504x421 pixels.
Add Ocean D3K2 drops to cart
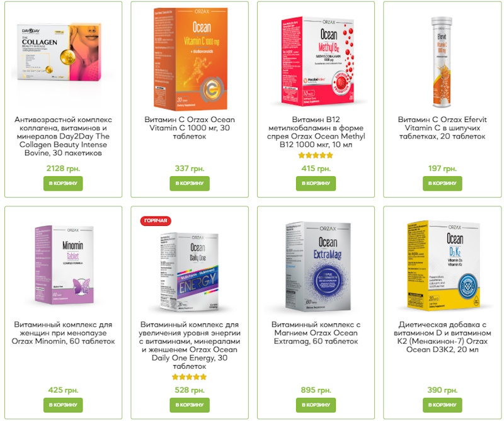(x=442, y=405)
